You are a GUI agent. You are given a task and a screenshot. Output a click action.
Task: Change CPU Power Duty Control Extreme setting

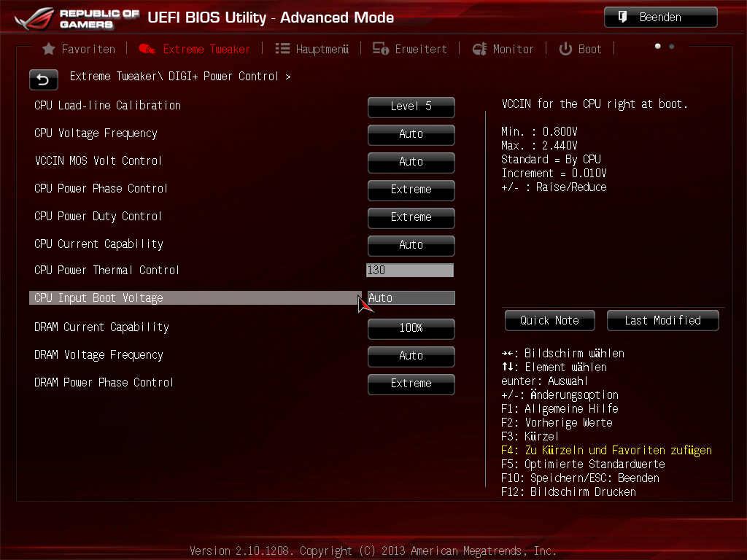click(x=411, y=217)
